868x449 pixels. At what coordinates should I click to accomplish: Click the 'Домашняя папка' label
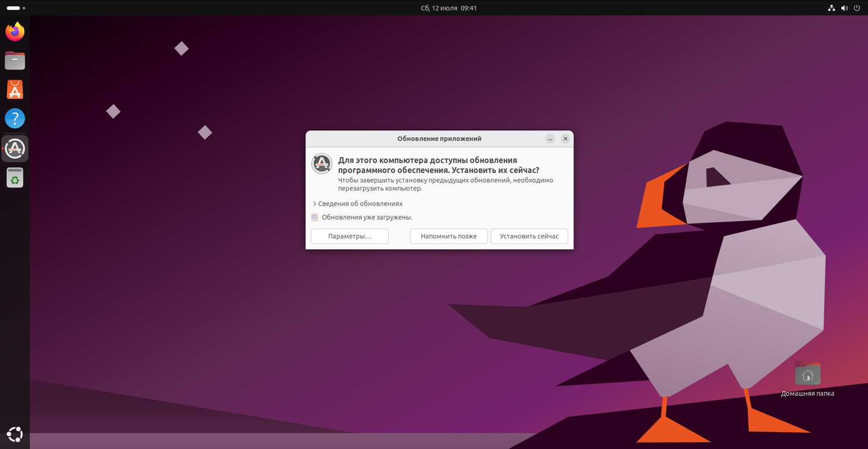[808, 393]
